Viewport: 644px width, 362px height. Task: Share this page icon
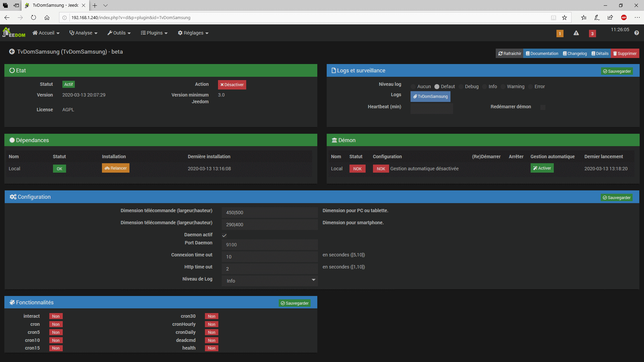tap(610, 17)
